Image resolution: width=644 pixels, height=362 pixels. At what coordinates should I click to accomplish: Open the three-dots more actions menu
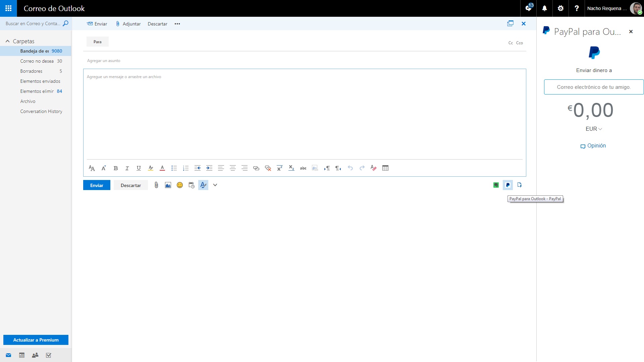click(177, 24)
